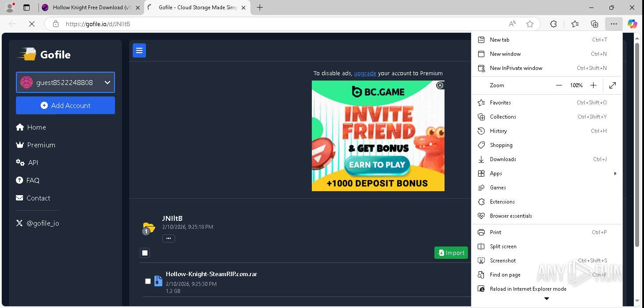Add this page to favorites star
644x308 pixels.
click(x=530, y=24)
